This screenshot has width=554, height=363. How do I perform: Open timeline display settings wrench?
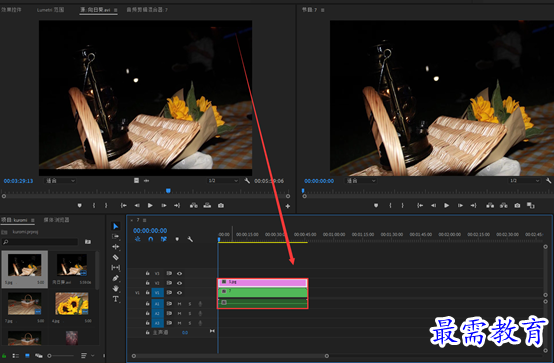coord(190,239)
